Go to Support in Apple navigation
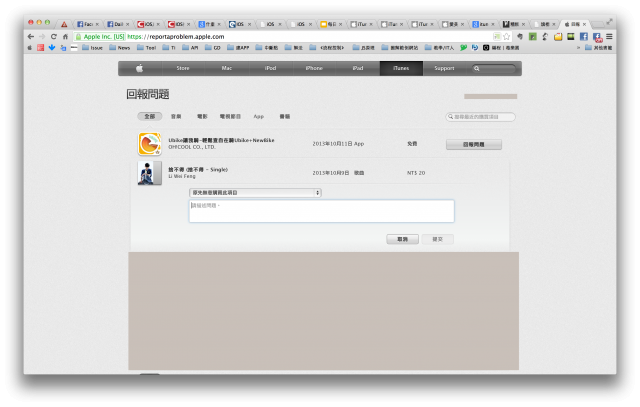640x407 pixels. click(444, 68)
